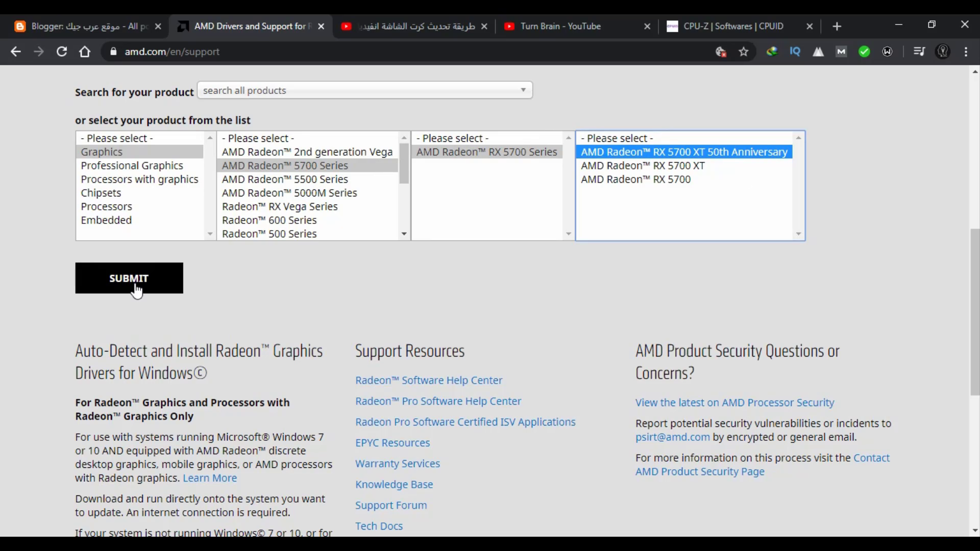Click the triangle extension icon in toolbar
This screenshot has width=980, height=551.
click(x=818, y=52)
